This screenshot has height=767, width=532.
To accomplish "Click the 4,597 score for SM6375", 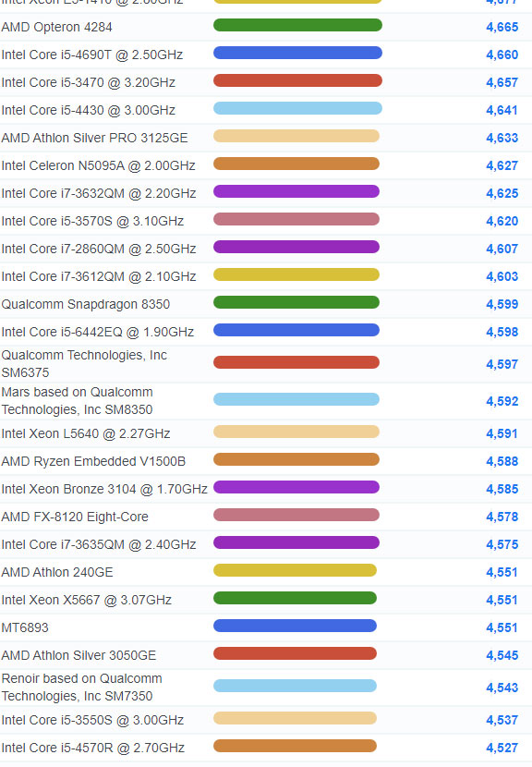I will [x=502, y=364].
